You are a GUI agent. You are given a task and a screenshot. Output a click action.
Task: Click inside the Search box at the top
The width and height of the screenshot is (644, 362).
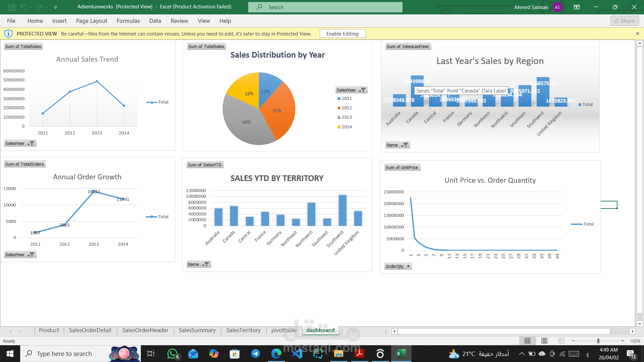coord(325,7)
